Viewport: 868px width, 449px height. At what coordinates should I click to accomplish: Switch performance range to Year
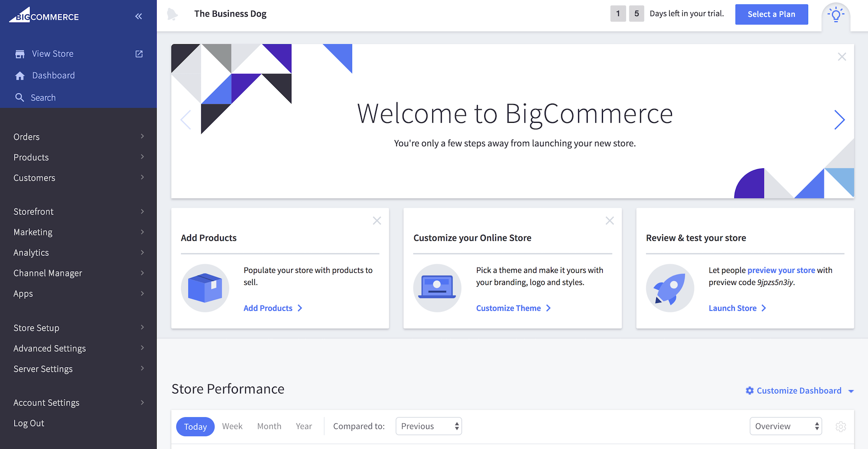point(304,426)
